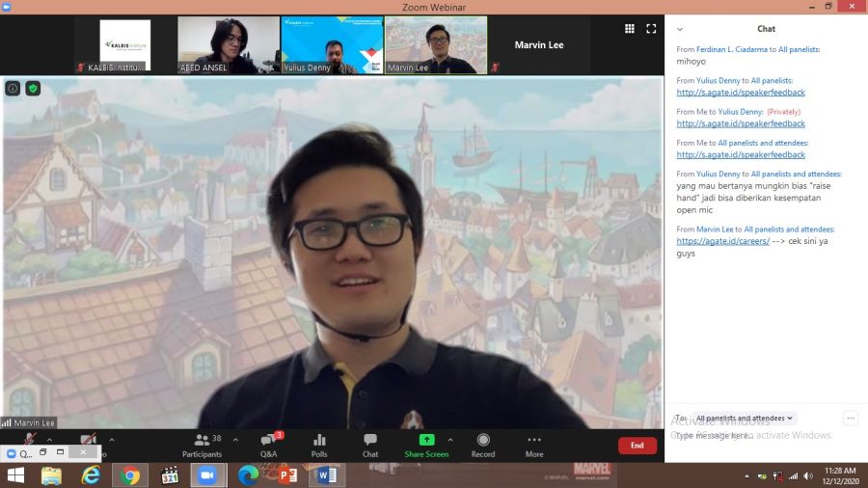Close the small minimized Zoom window
Screen dimensions: 868x488
click(83, 452)
